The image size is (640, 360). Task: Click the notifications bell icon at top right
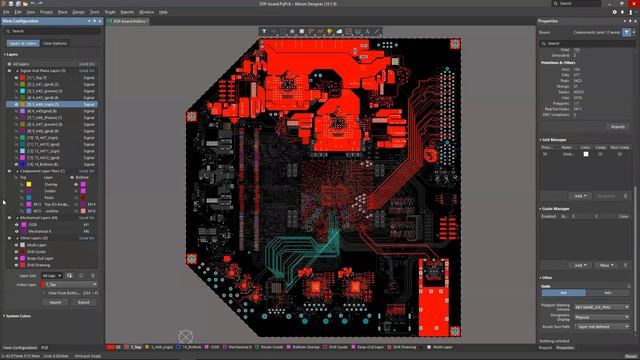coord(622,12)
